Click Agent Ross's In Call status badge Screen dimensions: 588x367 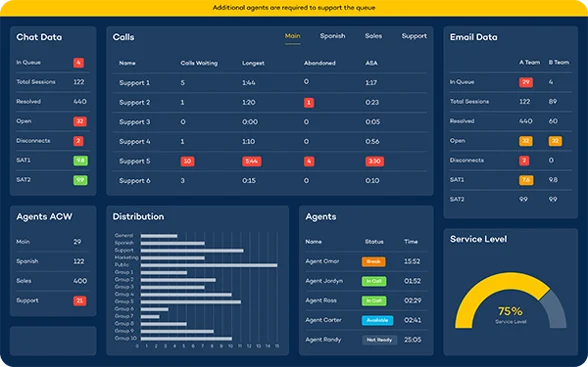tap(374, 301)
